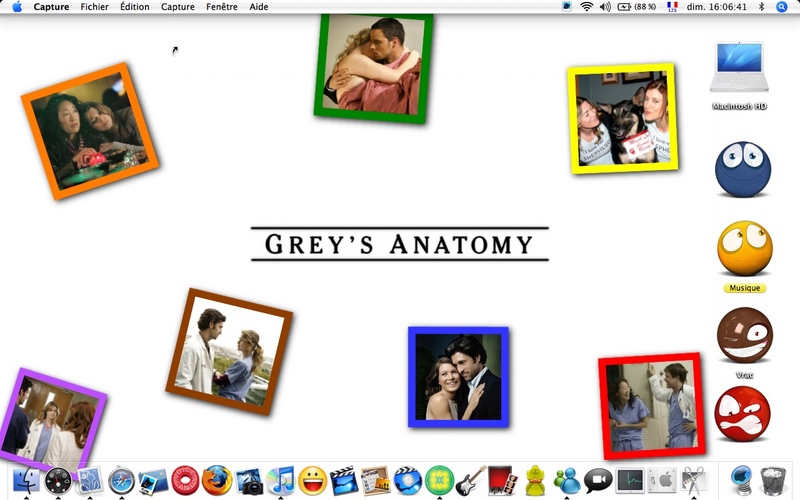Launch Photo Booth from the dock
This screenshot has height=500, width=800.
coord(502,481)
